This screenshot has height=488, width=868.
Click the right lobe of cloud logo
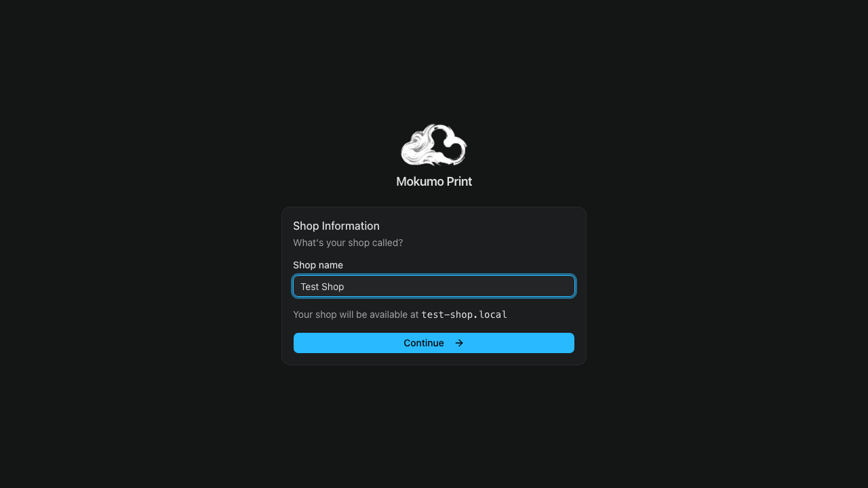[x=454, y=145]
